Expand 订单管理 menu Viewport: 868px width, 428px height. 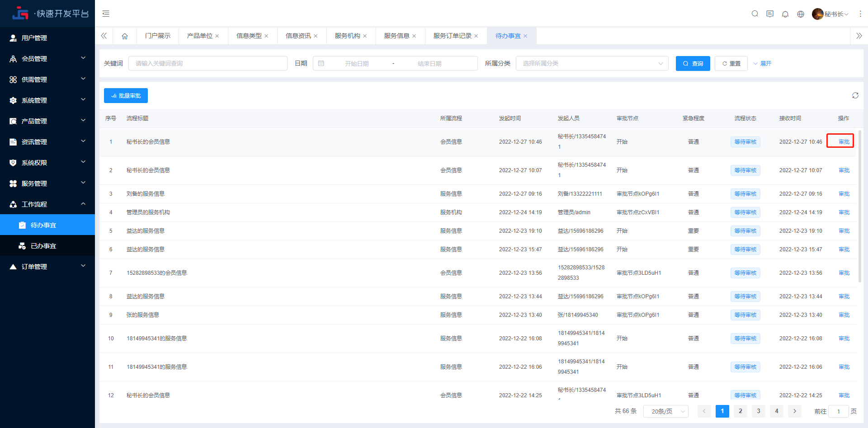pos(47,267)
